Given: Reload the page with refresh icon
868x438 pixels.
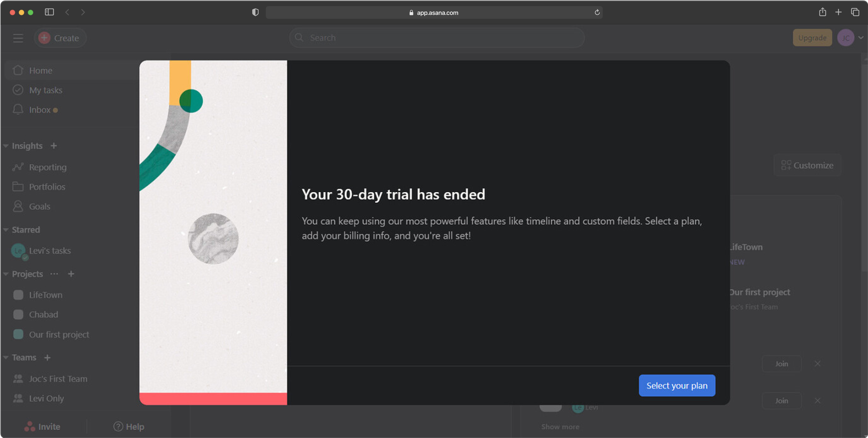Looking at the screenshot, I should [x=597, y=12].
